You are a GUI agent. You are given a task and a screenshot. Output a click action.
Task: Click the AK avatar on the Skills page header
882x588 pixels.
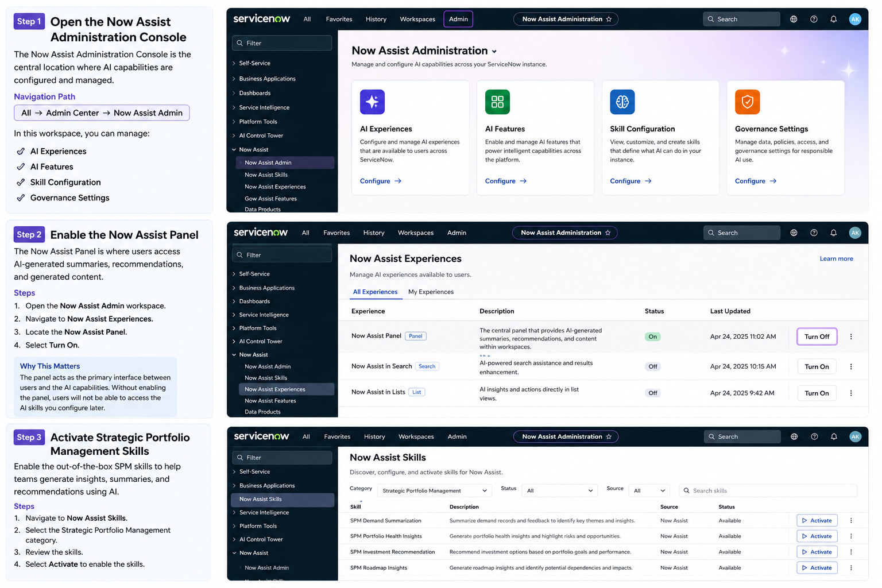tap(856, 436)
